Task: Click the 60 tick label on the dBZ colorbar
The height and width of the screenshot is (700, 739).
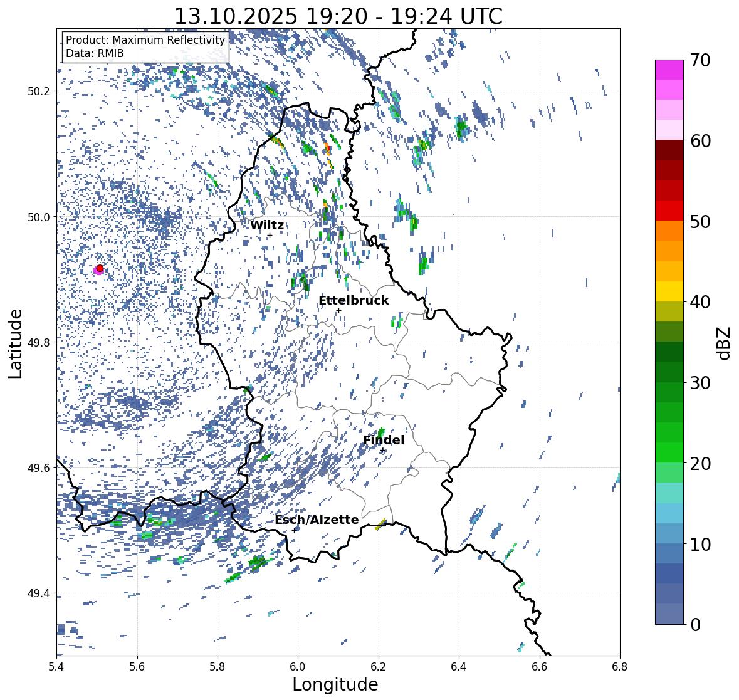Action: [700, 141]
